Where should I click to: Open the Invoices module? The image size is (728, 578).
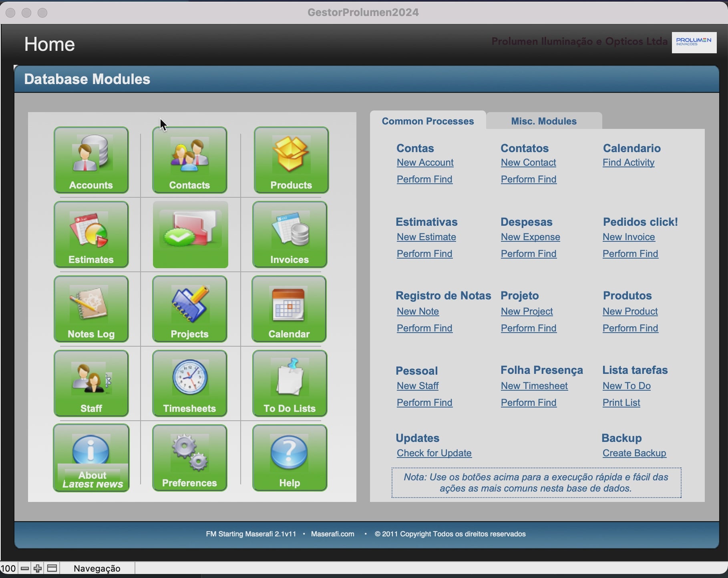[x=290, y=235]
